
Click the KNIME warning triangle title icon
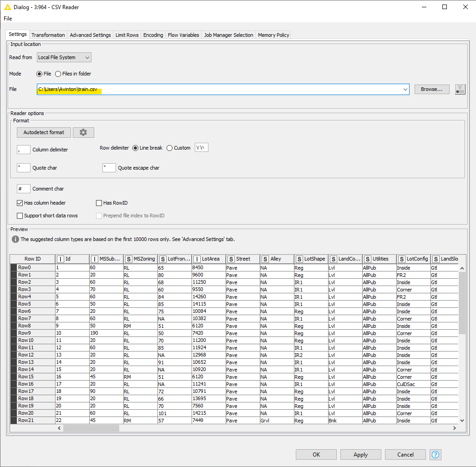point(8,7)
